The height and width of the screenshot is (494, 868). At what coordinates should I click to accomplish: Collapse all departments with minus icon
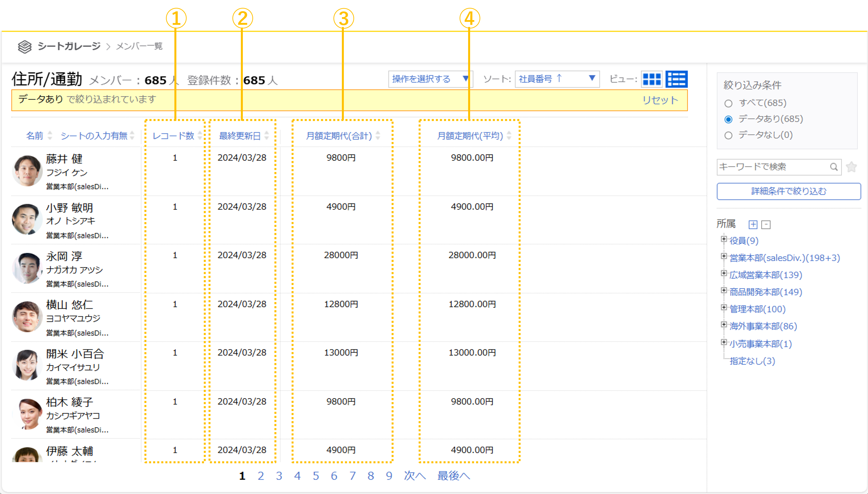coord(766,225)
